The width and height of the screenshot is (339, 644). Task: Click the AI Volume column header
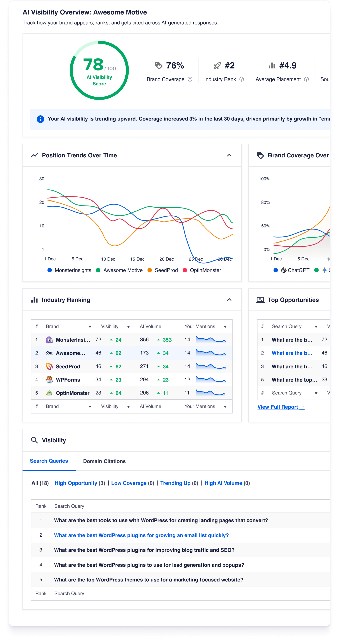pyautogui.click(x=150, y=326)
